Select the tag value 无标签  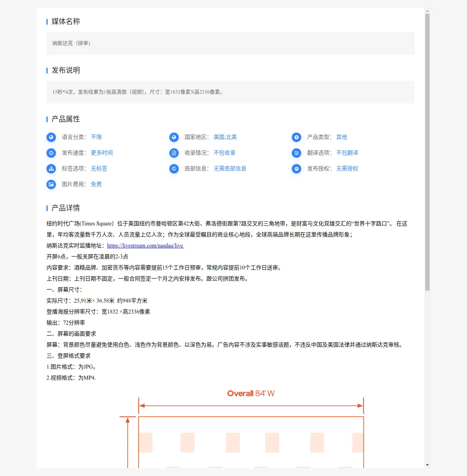tap(99, 168)
